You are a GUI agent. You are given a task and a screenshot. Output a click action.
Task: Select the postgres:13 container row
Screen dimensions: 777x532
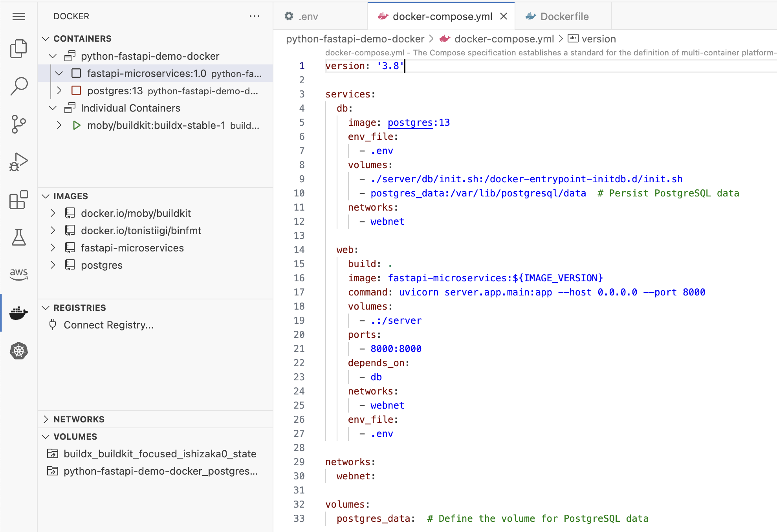click(x=156, y=91)
